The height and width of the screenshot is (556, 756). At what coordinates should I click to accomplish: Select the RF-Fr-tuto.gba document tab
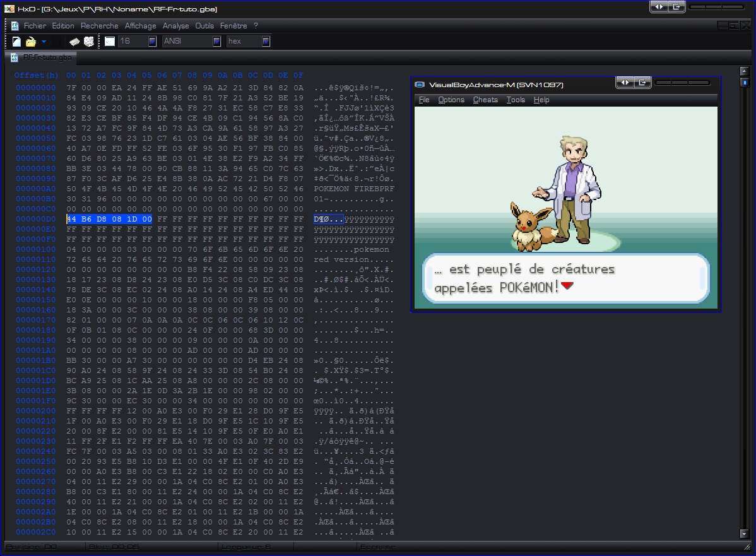42,57
